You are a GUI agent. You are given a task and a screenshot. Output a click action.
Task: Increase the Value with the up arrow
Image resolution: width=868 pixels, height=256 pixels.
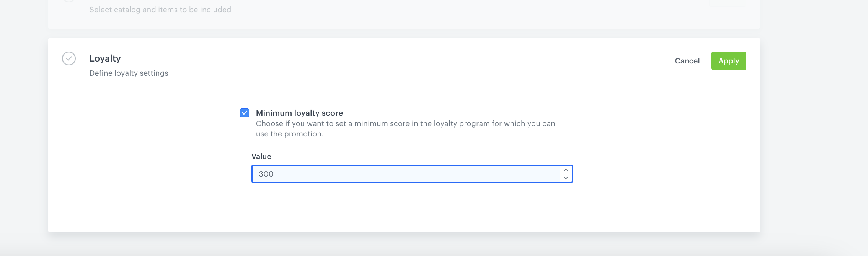point(566,170)
